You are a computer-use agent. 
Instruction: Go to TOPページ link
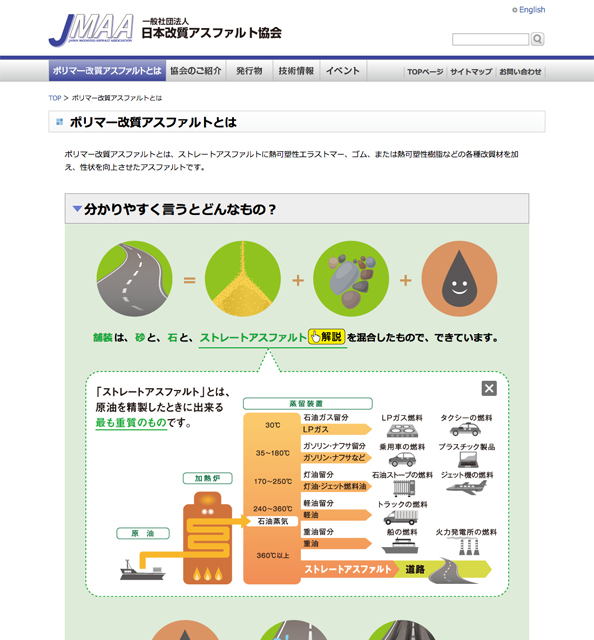coord(425,72)
